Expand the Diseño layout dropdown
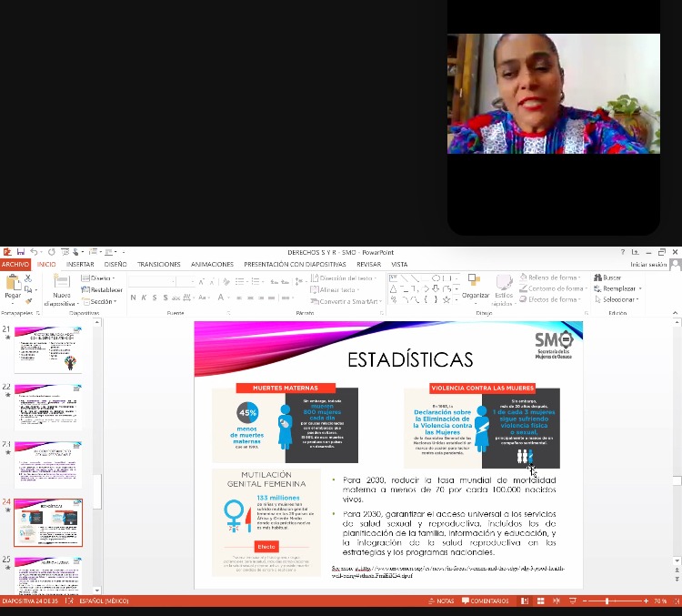The image size is (682, 616). point(101,278)
